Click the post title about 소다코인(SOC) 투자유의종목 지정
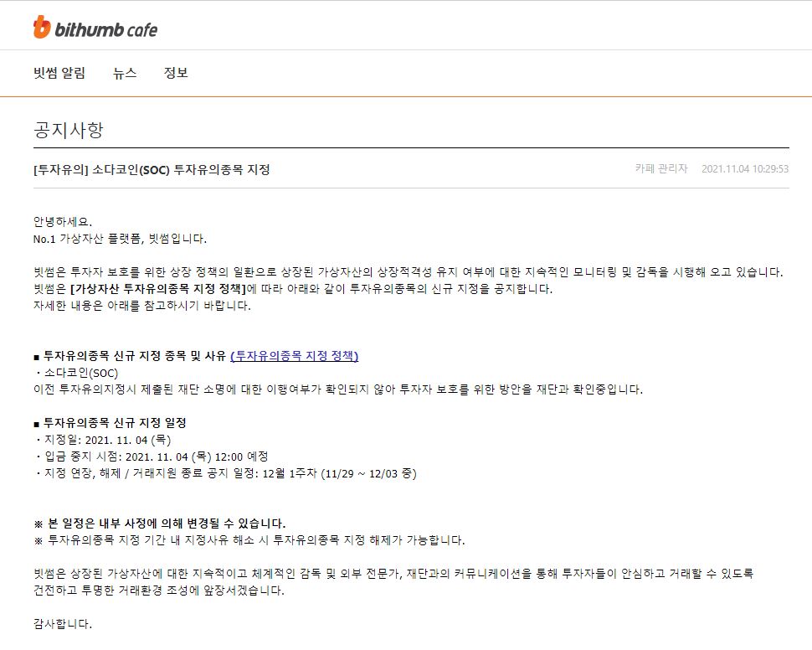Image resolution: width=812 pixels, height=650 pixels. [x=152, y=169]
